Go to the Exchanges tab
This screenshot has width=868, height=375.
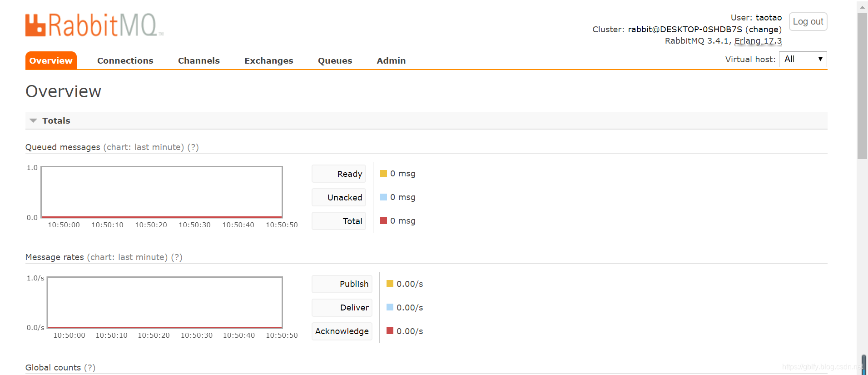pyautogui.click(x=268, y=60)
